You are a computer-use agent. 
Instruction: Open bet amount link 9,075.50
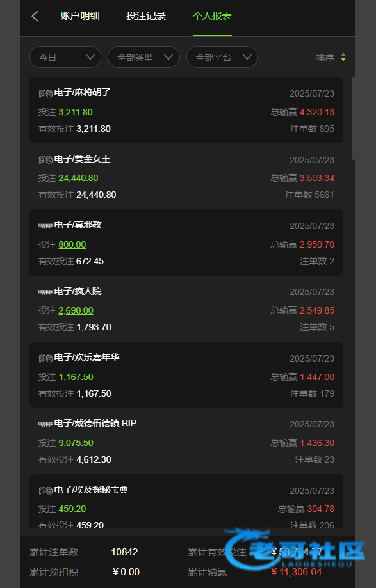tap(76, 443)
